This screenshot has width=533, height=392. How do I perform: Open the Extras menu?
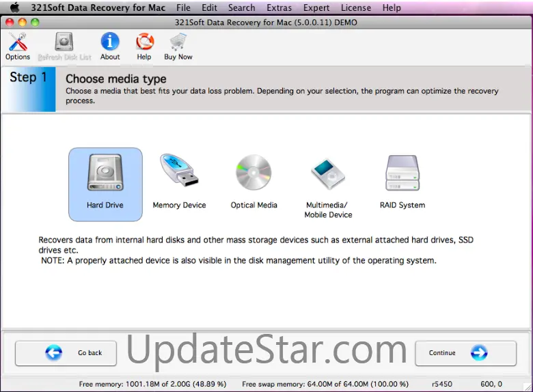279,8
